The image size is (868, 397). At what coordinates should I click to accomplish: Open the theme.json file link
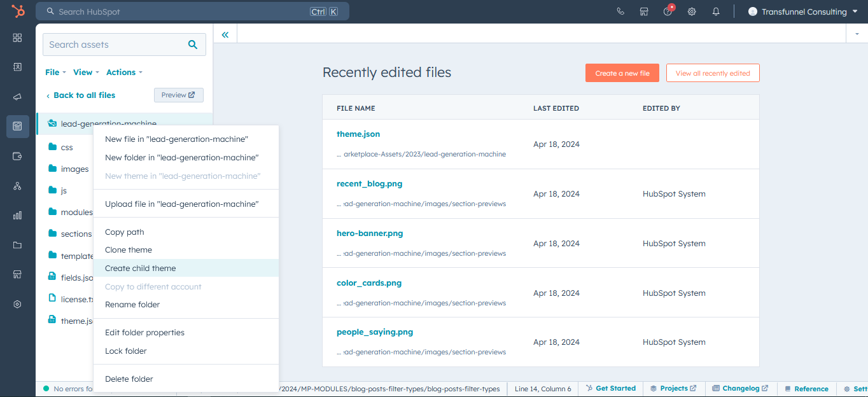coord(358,134)
